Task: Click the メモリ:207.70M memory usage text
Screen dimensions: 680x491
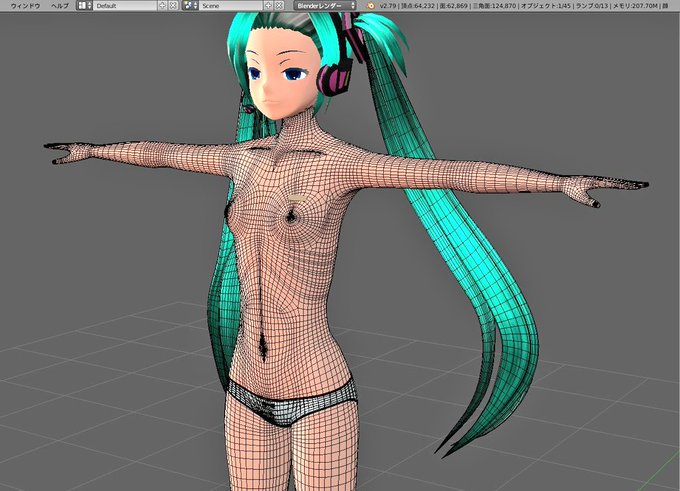Action: pos(635,6)
